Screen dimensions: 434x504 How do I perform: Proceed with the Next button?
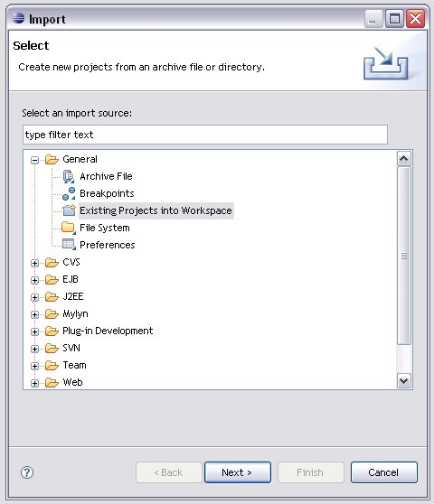[238, 472]
